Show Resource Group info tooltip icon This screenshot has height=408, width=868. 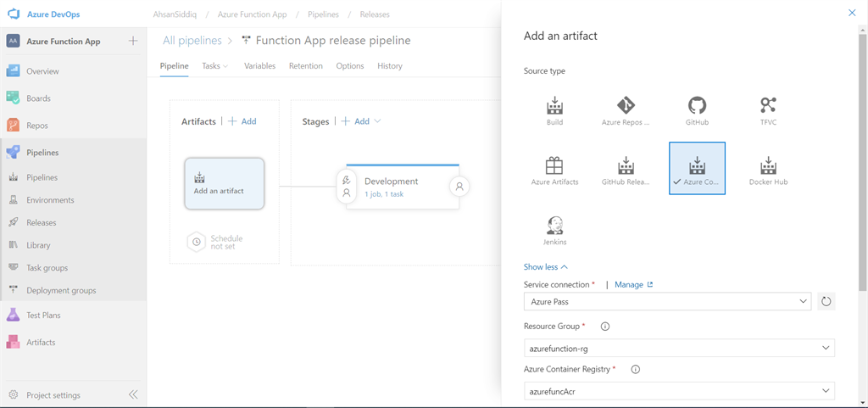[605, 327]
